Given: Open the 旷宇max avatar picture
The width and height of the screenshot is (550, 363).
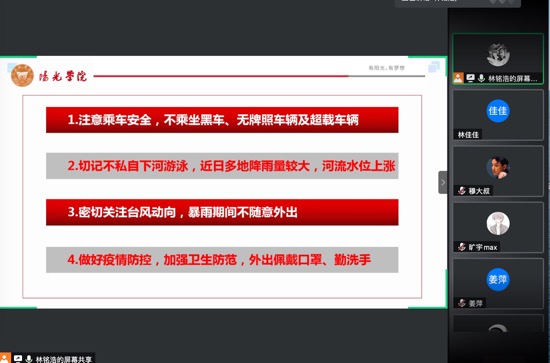Looking at the screenshot, I should tap(498, 223).
